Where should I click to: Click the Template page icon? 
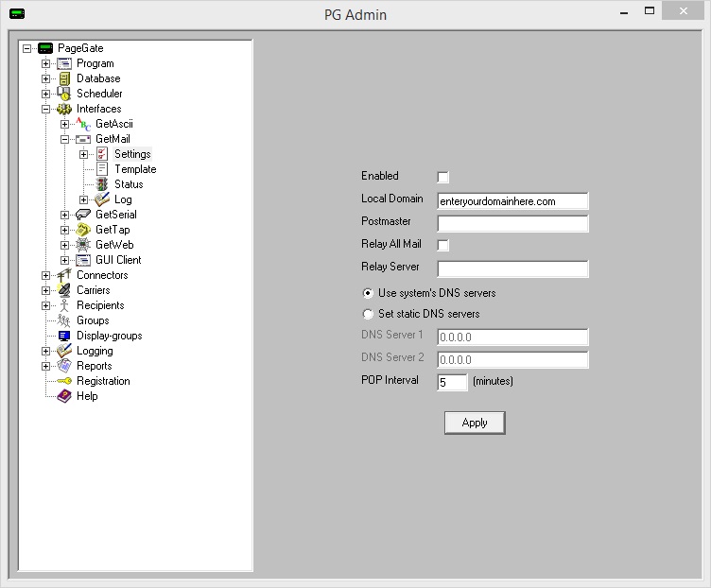click(102, 169)
